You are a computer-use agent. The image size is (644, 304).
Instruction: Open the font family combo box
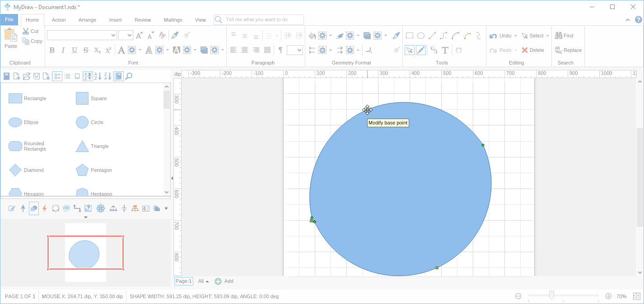pos(82,35)
